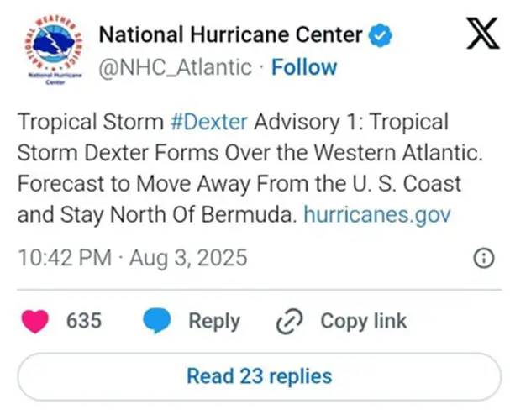The image size is (510, 420).
Task: Click the chain link copy icon
Action: (x=290, y=322)
